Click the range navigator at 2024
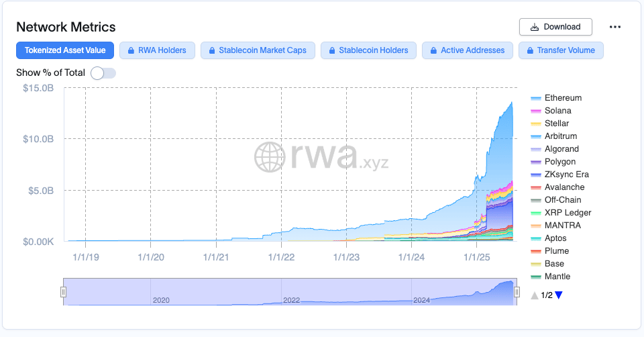 tap(421, 300)
